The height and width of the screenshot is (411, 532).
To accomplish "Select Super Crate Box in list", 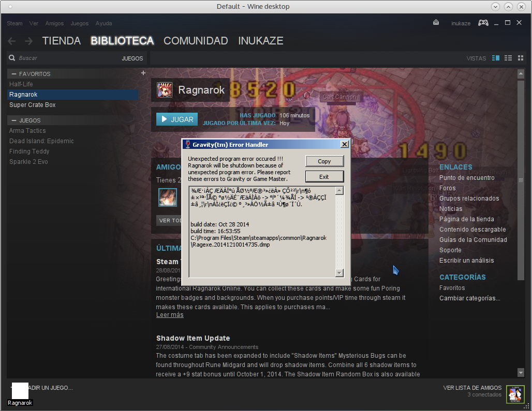I will click(72, 105).
